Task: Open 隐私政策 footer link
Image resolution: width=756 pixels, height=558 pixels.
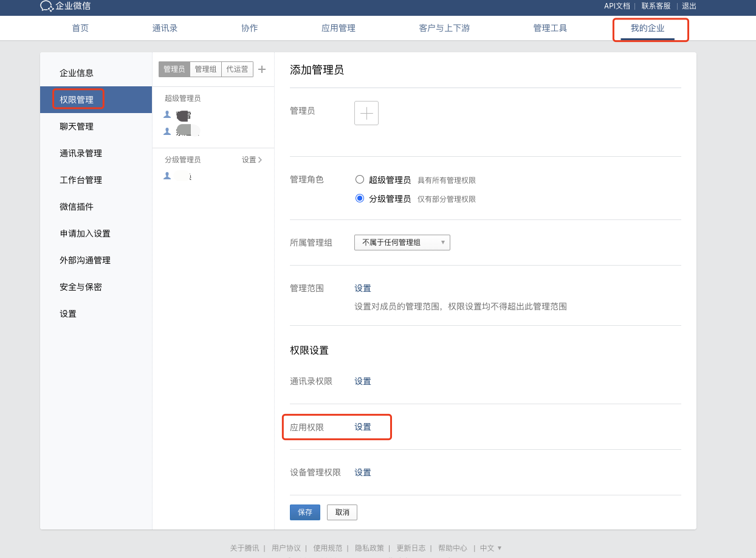Action: point(369,548)
